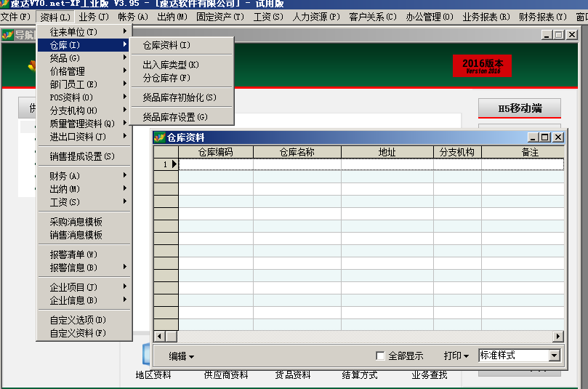Click the 仓库名称 cell of row 1

(297, 164)
